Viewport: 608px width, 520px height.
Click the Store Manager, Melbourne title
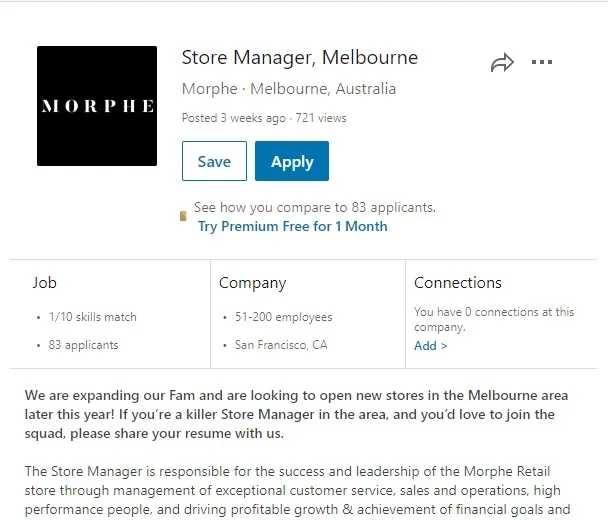click(x=299, y=57)
